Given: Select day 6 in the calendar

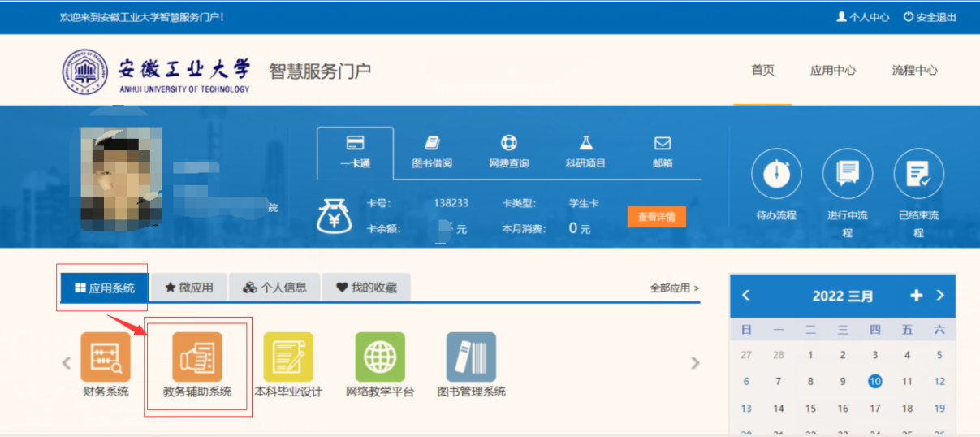Looking at the screenshot, I should click(746, 381).
